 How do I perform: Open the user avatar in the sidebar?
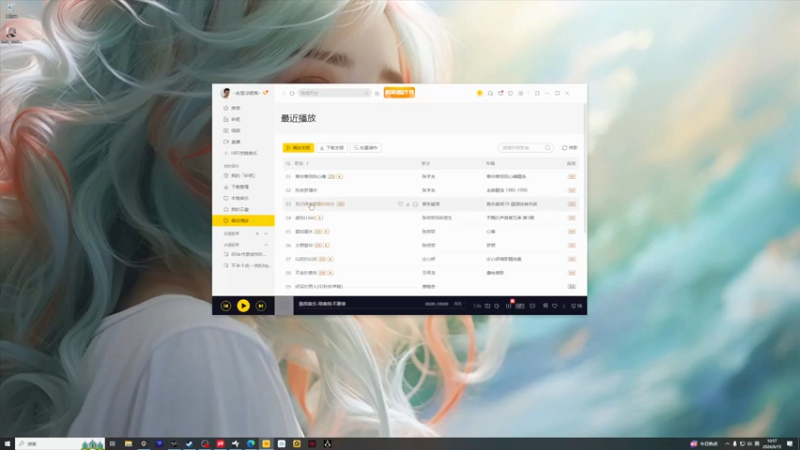tap(226, 93)
